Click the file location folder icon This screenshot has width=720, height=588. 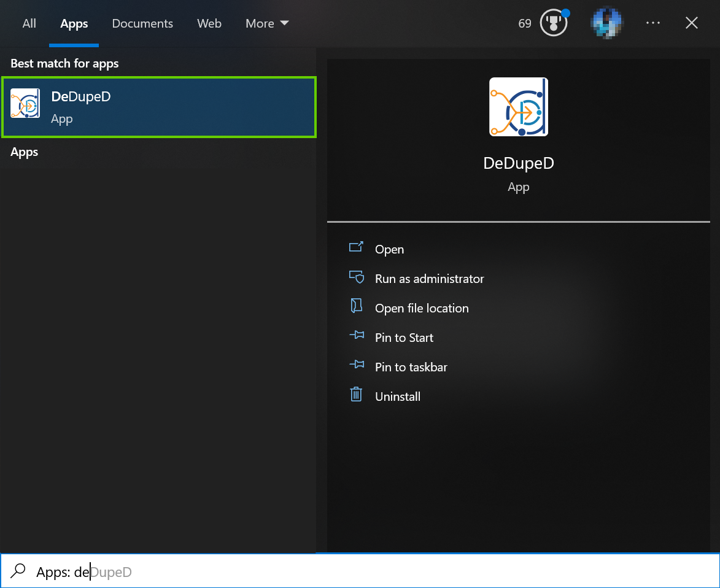[357, 306]
